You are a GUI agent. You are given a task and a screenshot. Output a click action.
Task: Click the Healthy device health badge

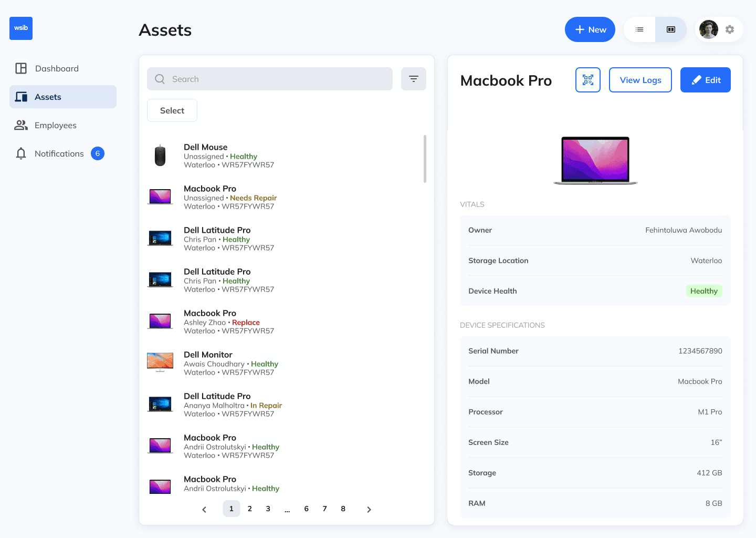tap(704, 291)
